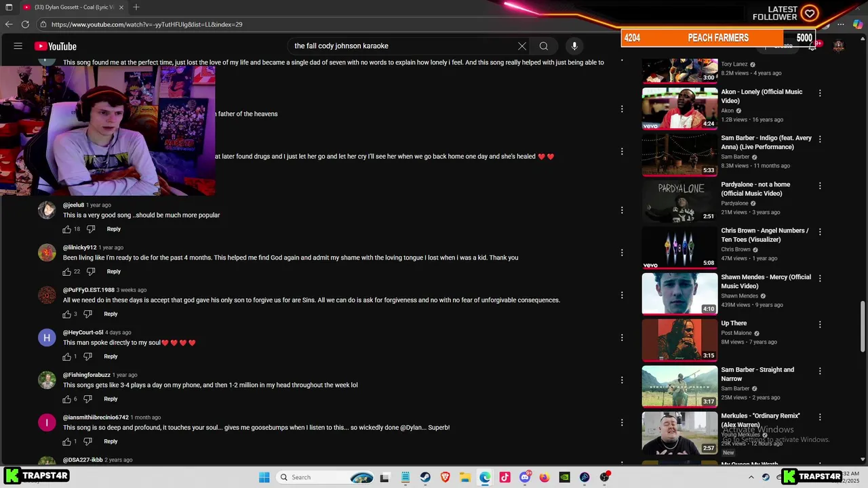Open options menu for @PuFFyD.EST.1988 comment
Screen dimensions: 868x488
click(x=622, y=295)
